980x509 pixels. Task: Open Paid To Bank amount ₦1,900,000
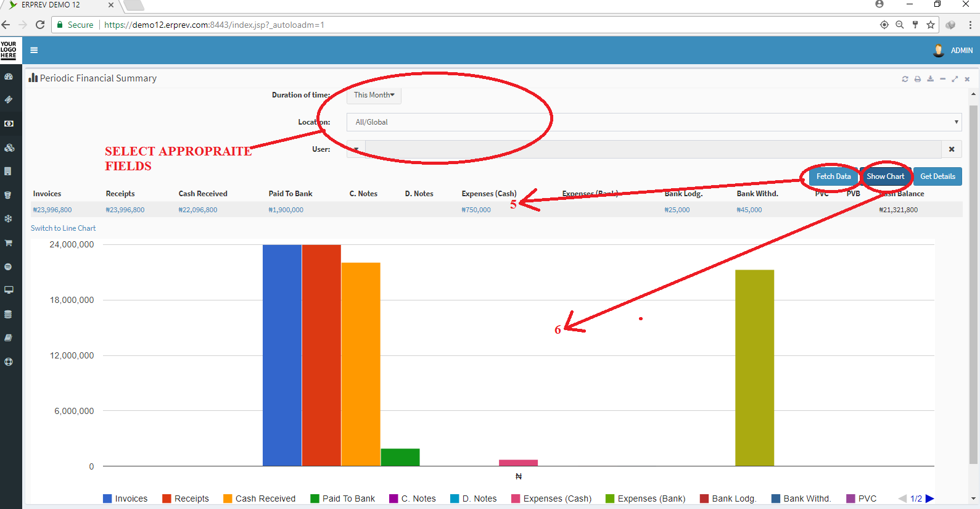pyautogui.click(x=286, y=210)
